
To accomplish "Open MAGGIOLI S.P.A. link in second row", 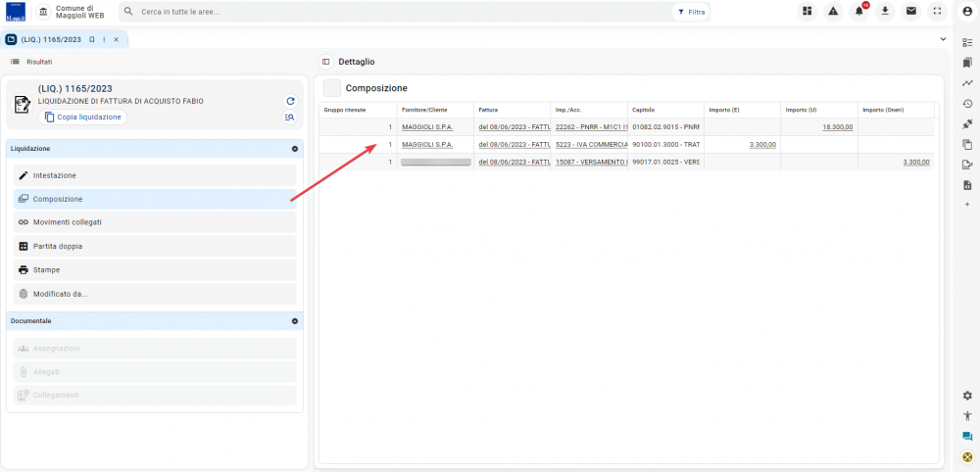I will (x=427, y=144).
